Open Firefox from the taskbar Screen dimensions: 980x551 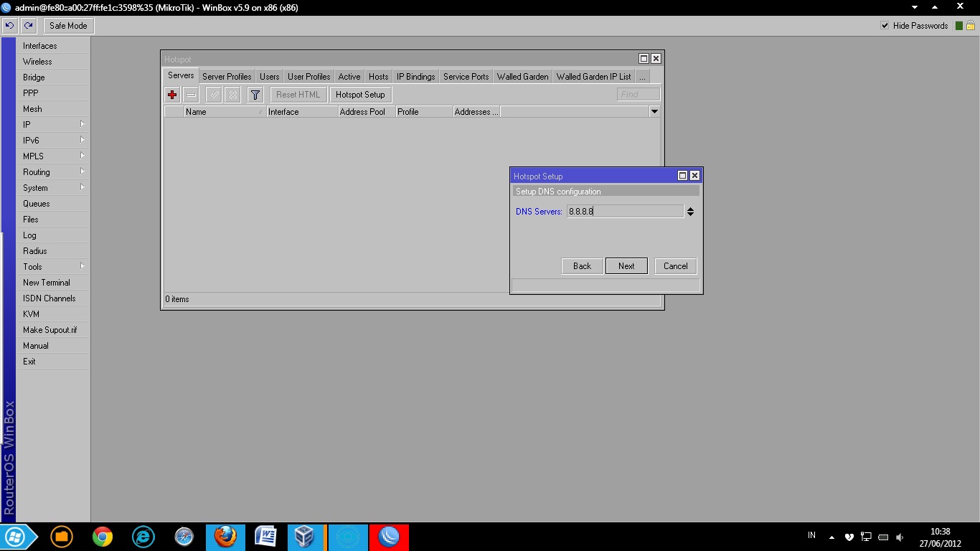[x=225, y=537]
